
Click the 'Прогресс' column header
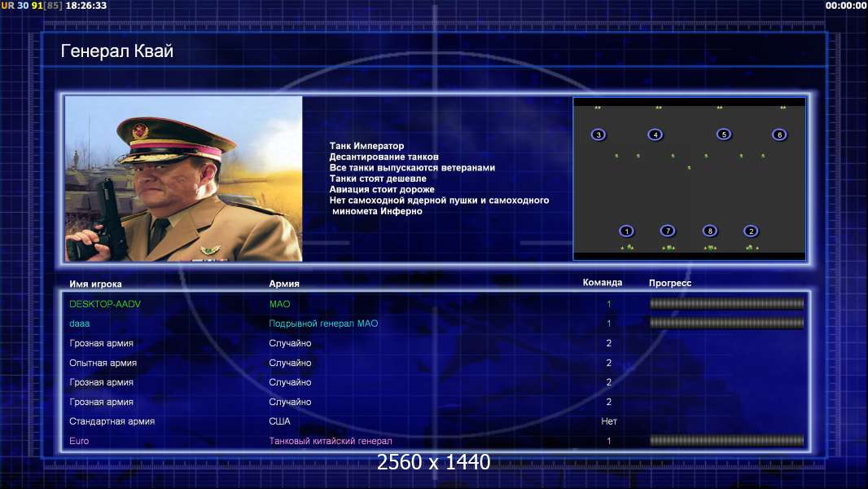pos(670,283)
